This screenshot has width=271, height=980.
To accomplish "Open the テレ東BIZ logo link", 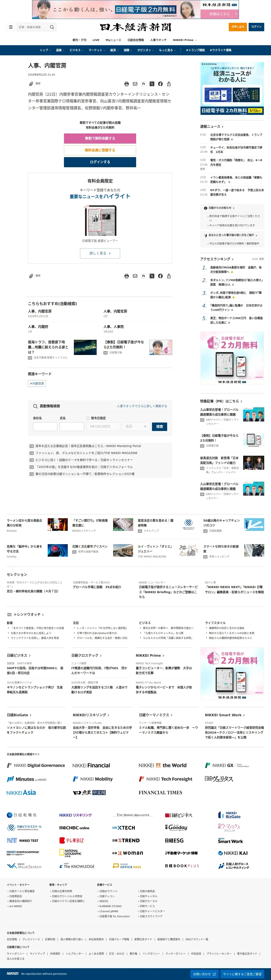I will (72, 840).
